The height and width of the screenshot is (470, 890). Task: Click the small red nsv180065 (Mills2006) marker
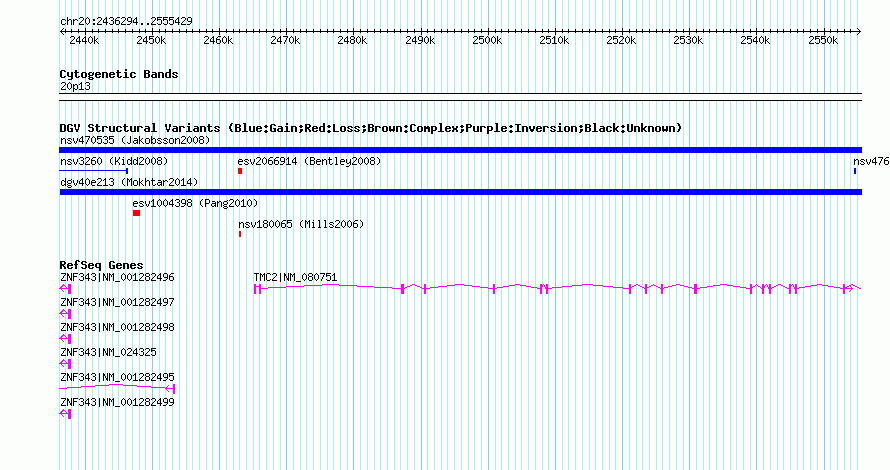[240, 234]
